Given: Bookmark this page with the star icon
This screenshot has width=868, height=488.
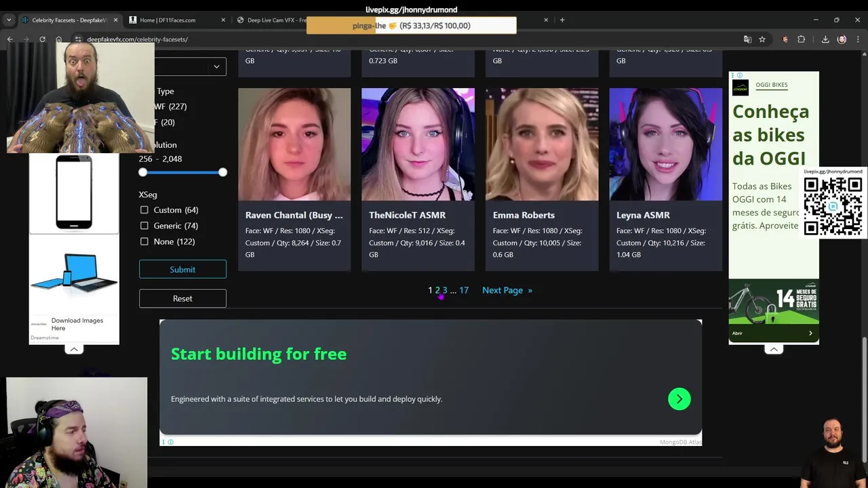Looking at the screenshot, I should pos(762,39).
